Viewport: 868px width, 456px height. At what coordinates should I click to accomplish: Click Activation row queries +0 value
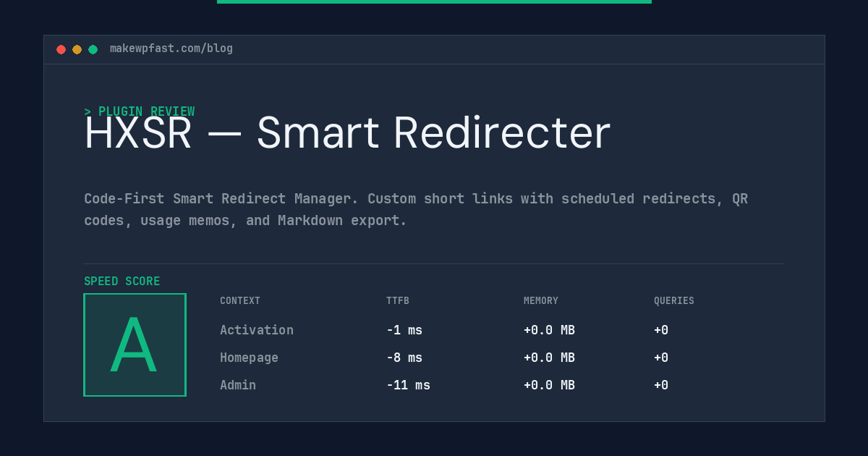point(661,330)
